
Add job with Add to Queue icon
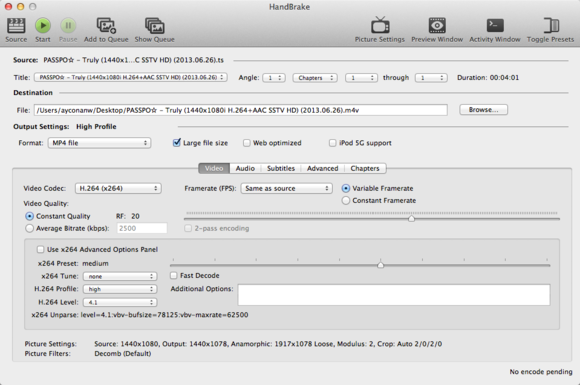pyautogui.click(x=106, y=26)
